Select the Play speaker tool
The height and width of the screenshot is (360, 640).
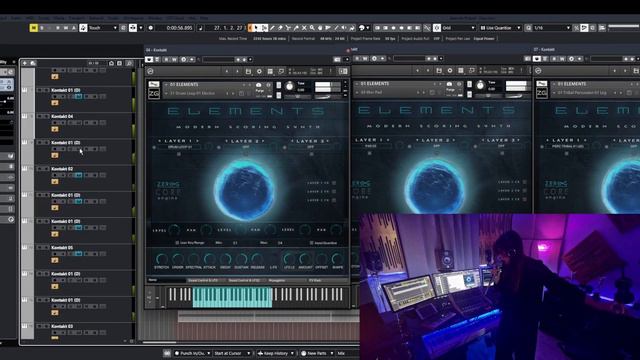tap(344, 28)
